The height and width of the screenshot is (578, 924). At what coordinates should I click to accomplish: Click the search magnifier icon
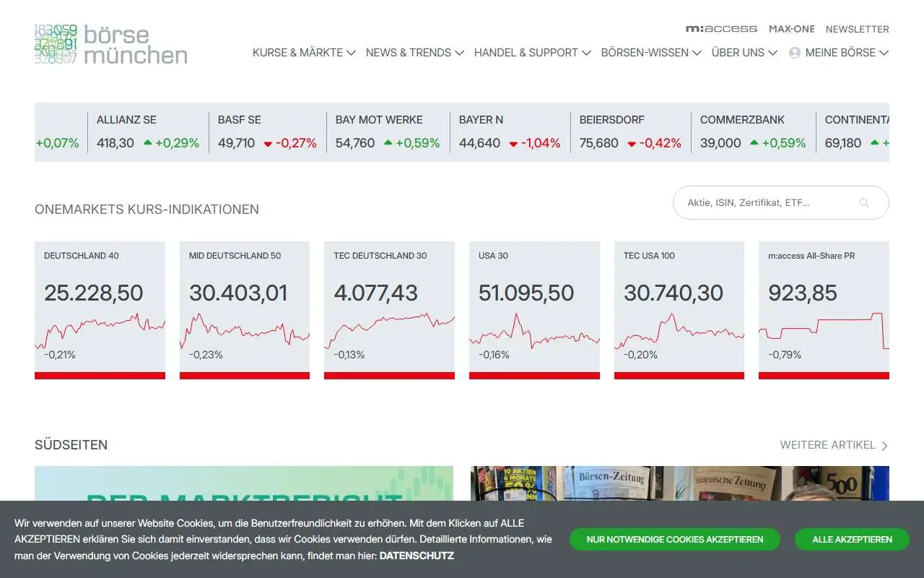click(864, 203)
